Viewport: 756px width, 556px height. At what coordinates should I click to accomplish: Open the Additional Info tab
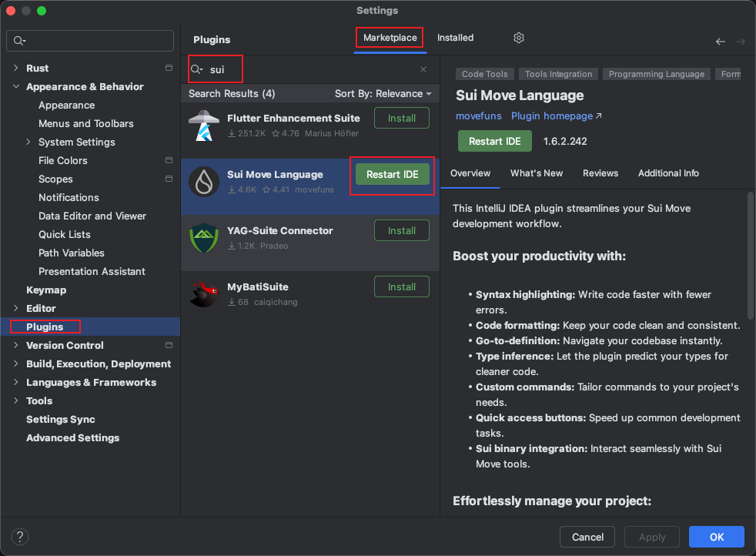(x=668, y=173)
